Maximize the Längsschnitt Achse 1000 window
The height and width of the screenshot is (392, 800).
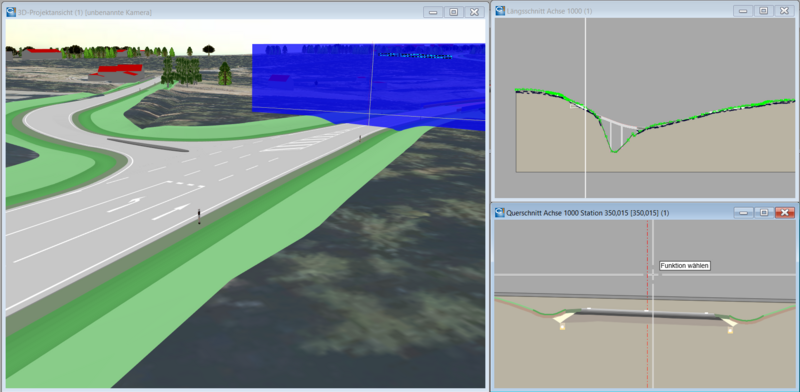point(764,11)
